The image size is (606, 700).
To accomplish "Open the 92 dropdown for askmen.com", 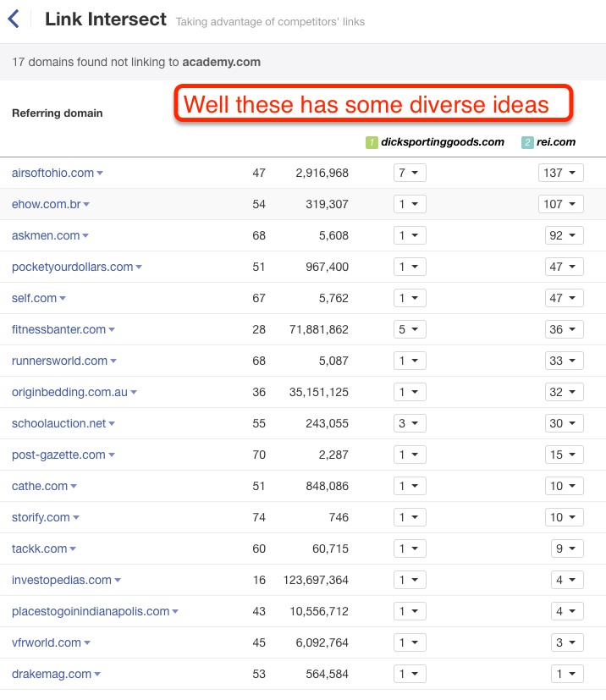I will pyautogui.click(x=564, y=235).
